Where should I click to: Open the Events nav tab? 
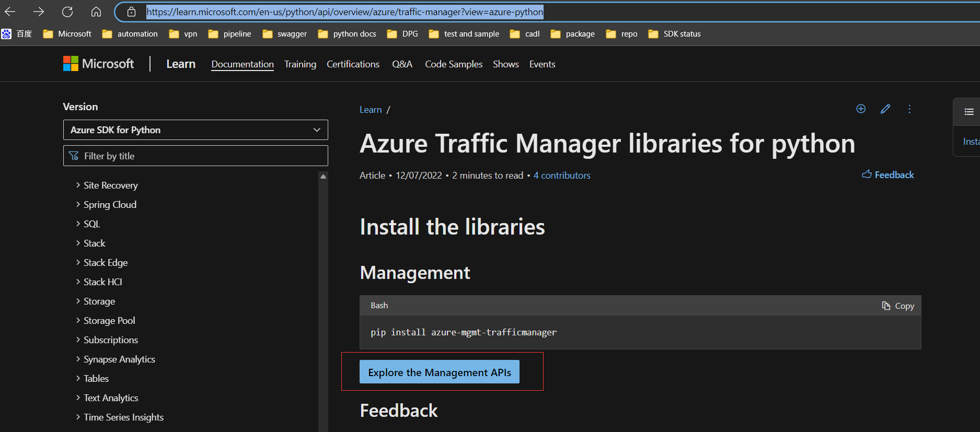click(x=542, y=64)
